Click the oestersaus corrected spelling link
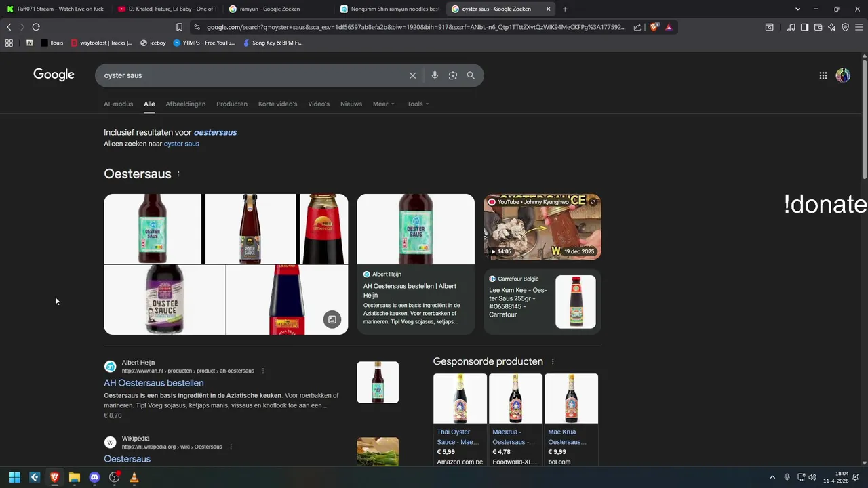Viewport: 868px width, 488px height. (x=215, y=132)
